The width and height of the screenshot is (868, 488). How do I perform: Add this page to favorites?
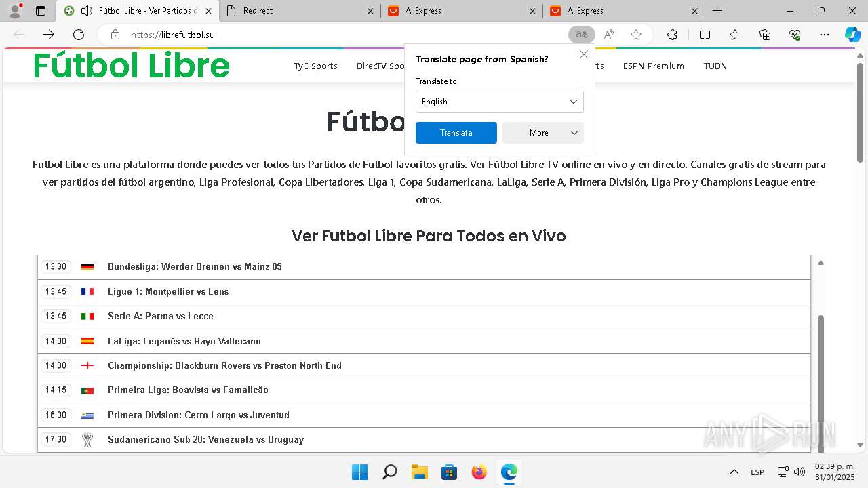coord(636,35)
